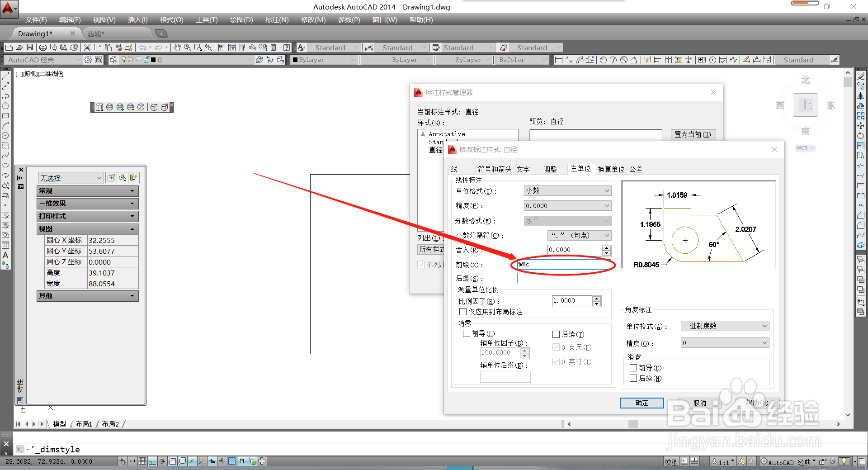Viewport: 868px width, 470px height.
Task: Open the ByLayer color dropdown swatch
Action: point(325,60)
